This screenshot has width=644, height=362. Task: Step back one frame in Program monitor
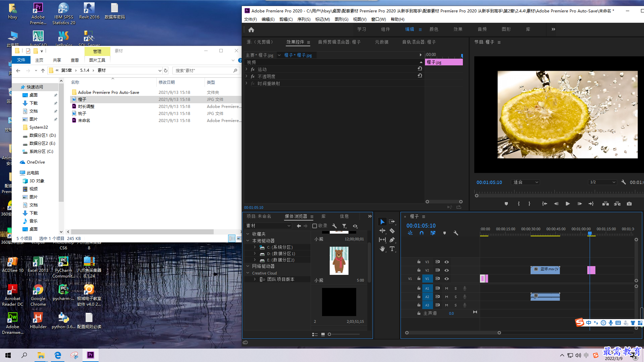click(556, 204)
